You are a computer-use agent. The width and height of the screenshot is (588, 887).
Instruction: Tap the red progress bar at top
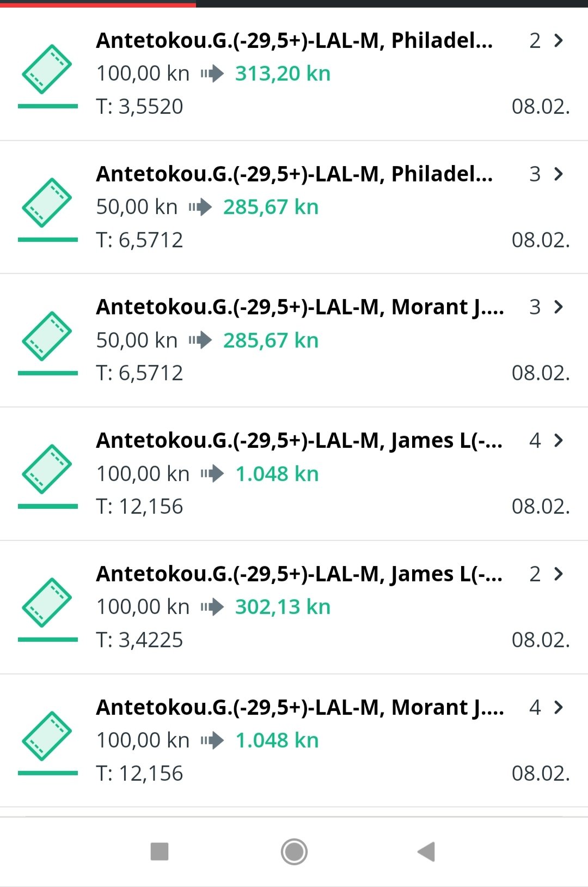(x=98, y=4)
